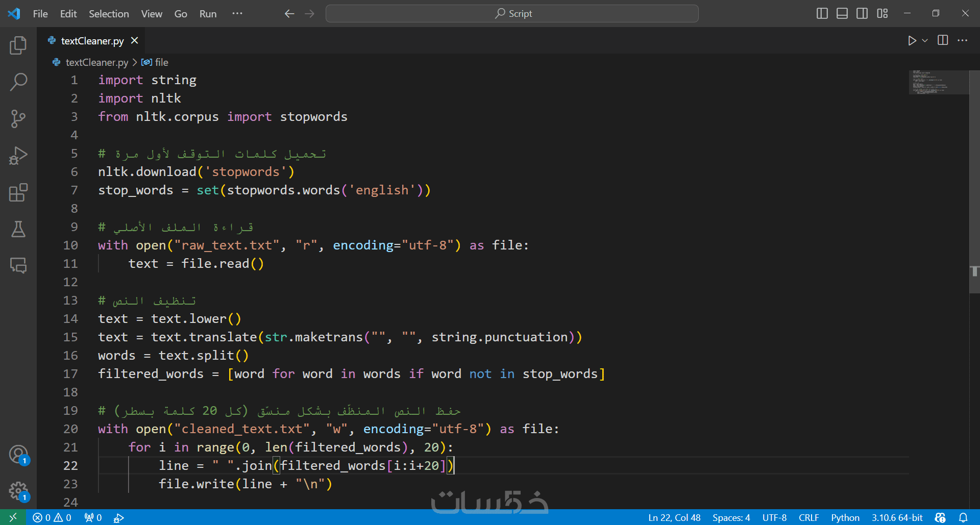
Task: Click 'import string' on line 1
Action: (147, 80)
